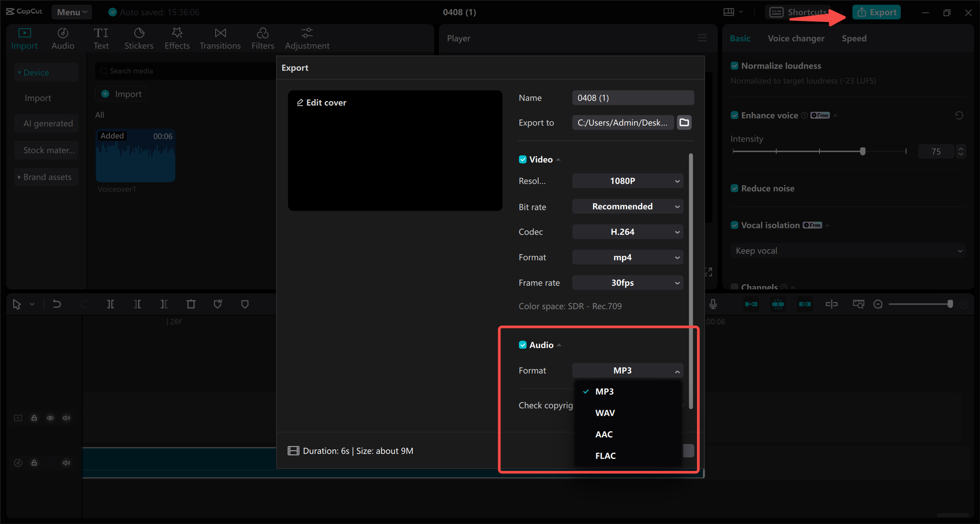Screen dimensions: 980x524
Task: Toggle the Video checkbox in export
Action: coord(522,159)
